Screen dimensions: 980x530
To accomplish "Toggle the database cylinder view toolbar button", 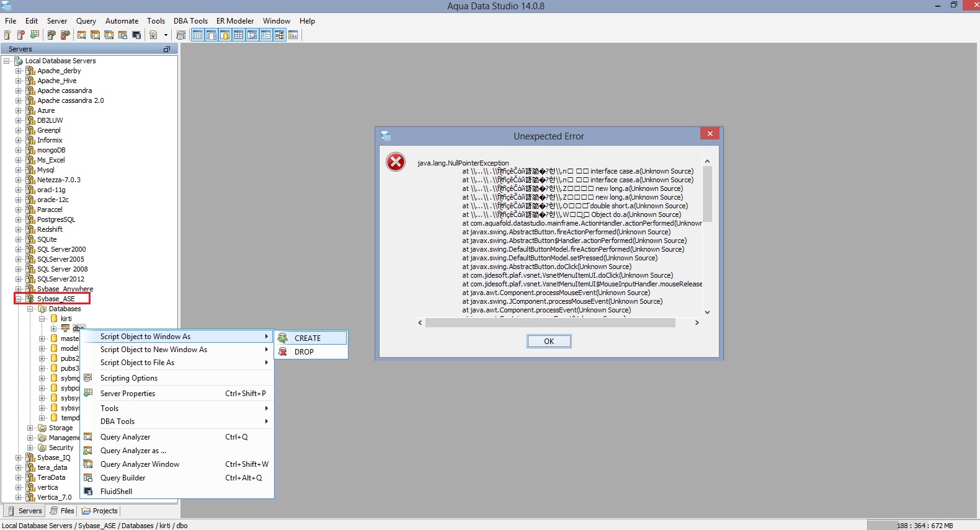I will (225, 35).
